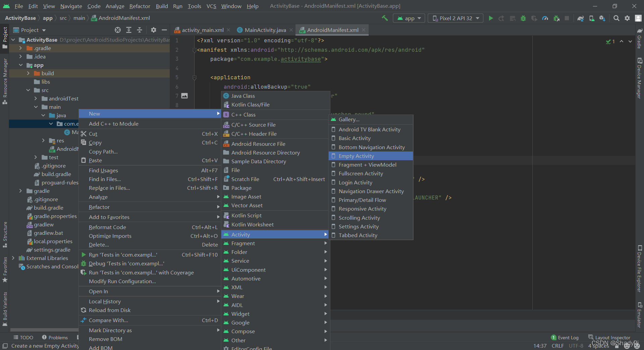Click the Search Everywhere magnifier icon
Image resolution: width=644 pixels, height=350 pixels.
(616, 18)
